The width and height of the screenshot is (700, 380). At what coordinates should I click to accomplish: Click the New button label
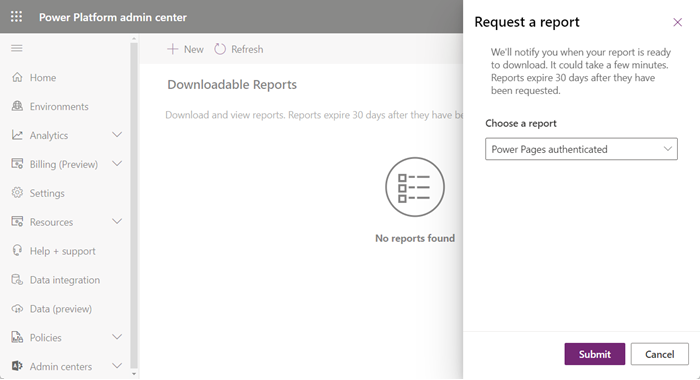pyautogui.click(x=194, y=49)
